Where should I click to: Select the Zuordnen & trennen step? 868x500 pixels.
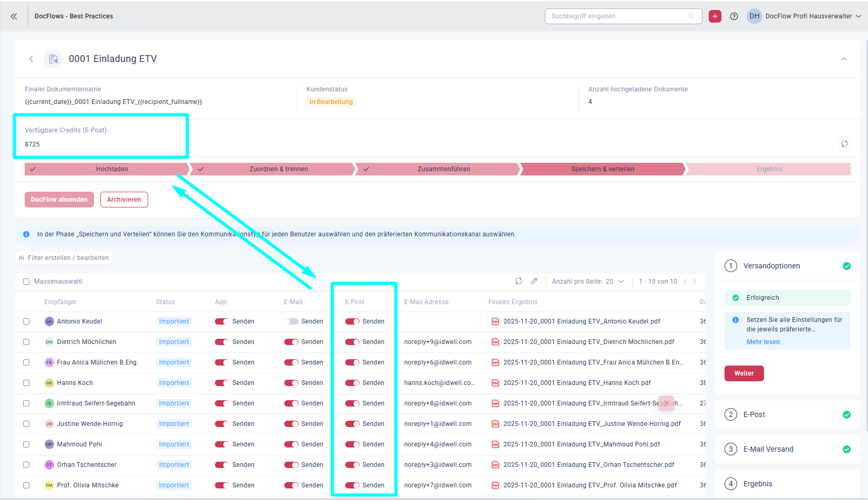tap(278, 169)
